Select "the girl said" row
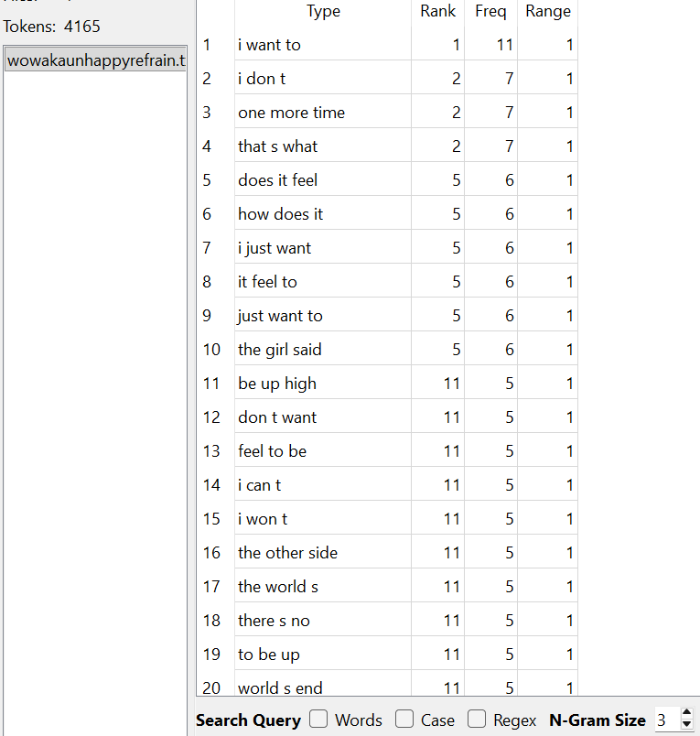 [x=279, y=350]
